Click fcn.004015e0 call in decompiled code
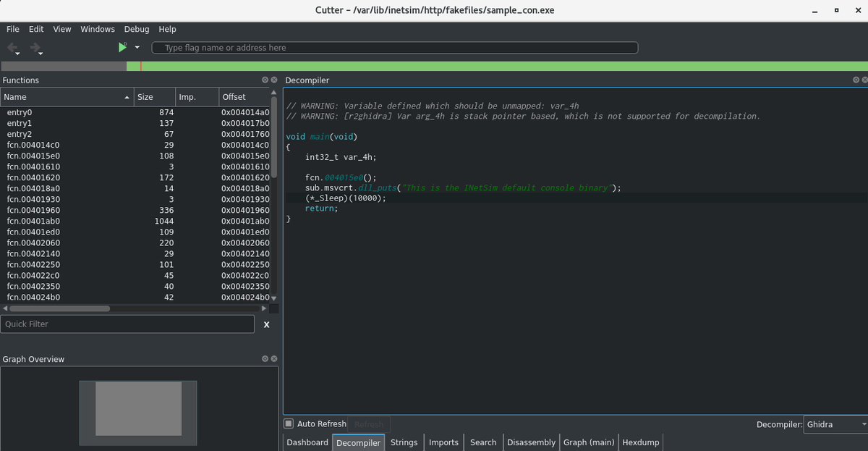The width and height of the screenshot is (868, 451). [341, 177]
